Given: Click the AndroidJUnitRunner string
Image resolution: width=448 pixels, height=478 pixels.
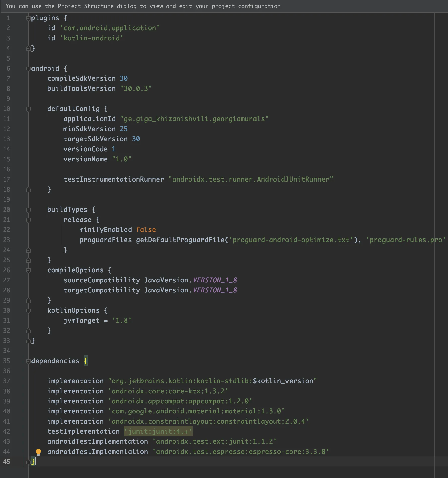Looking at the screenshot, I should click(251, 179).
